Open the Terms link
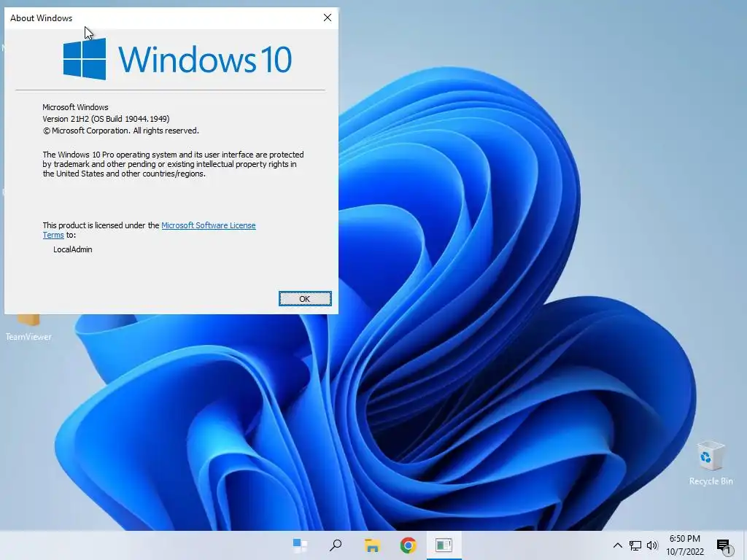 (53, 235)
